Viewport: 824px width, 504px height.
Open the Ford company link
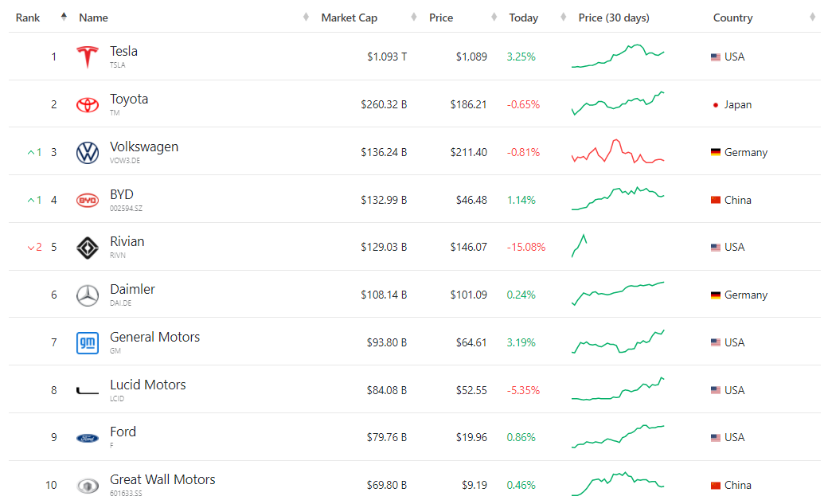click(123, 432)
